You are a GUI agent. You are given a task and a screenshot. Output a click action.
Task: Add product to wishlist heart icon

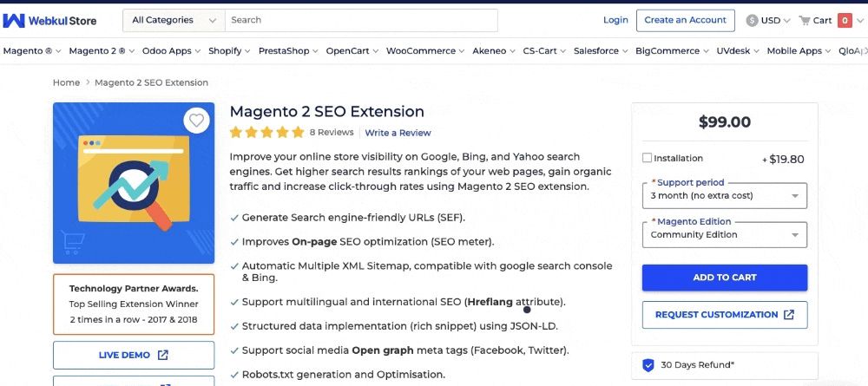(197, 121)
